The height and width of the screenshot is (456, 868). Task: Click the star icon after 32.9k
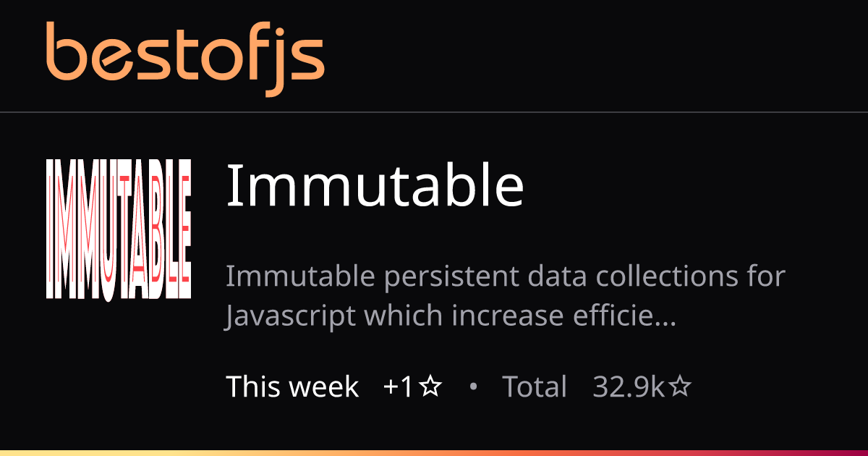coord(680,387)
